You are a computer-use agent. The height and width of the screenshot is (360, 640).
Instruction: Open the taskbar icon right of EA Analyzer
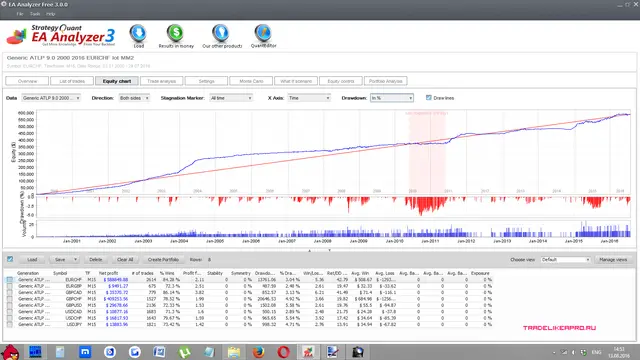333,352
